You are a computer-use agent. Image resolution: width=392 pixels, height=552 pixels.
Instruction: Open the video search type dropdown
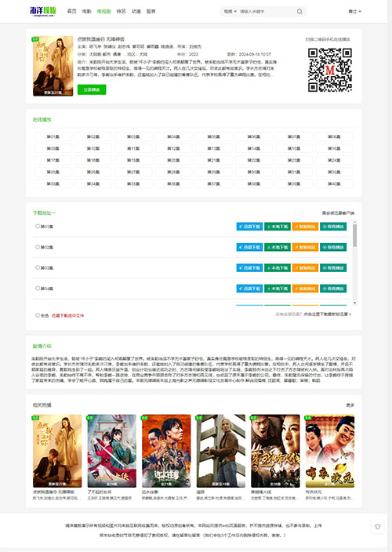230,12
